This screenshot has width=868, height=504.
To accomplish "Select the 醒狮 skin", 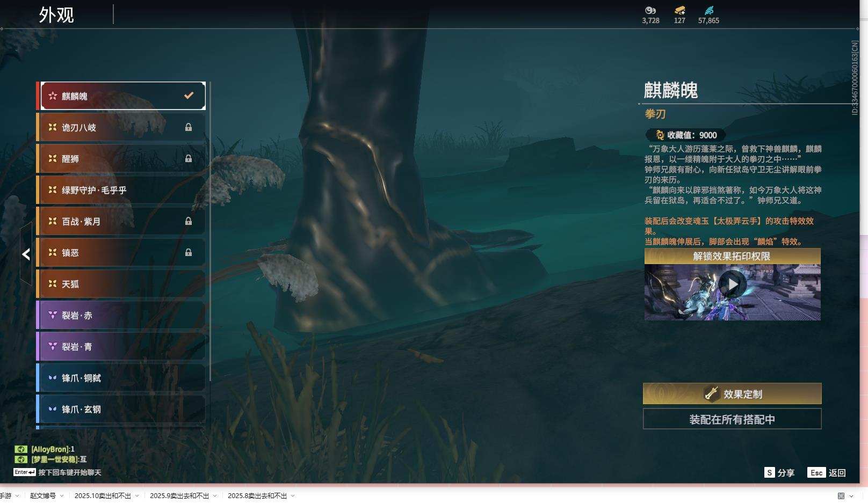I will click(121, 158).
